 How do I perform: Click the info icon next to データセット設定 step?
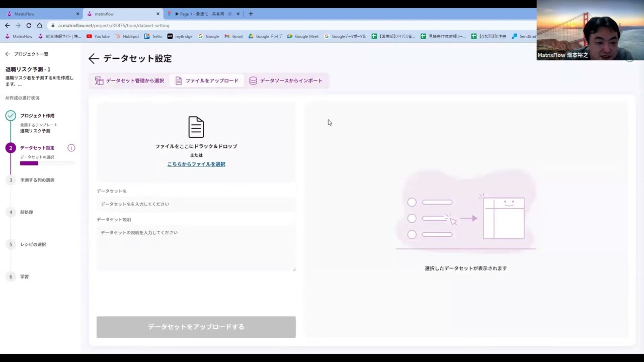coord(71,148)
